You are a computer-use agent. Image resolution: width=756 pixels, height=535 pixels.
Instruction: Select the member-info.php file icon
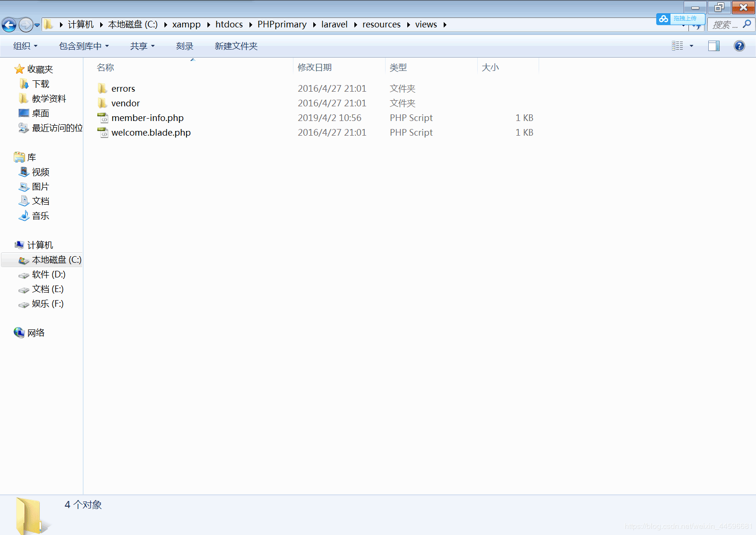pyautogui.click(x=103, y=118)
